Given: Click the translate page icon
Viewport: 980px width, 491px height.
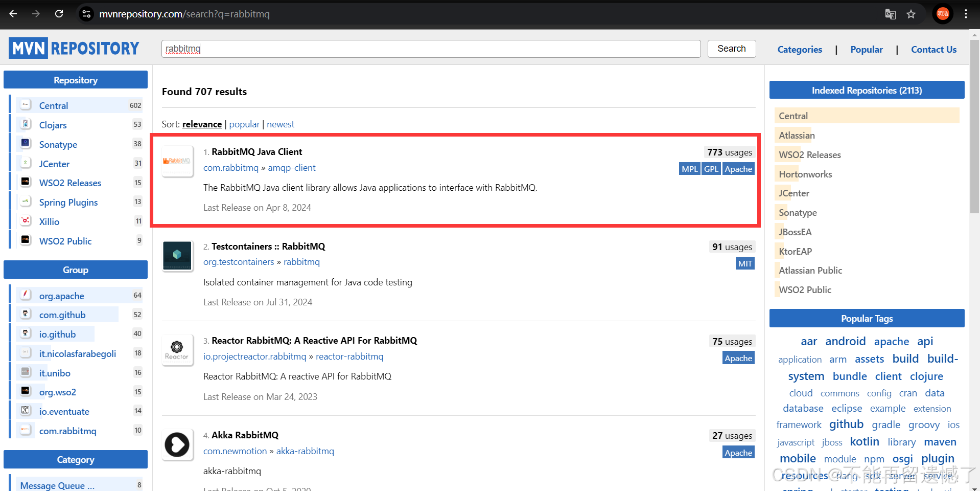Looking at the screenshot, I should click(890, 14).
